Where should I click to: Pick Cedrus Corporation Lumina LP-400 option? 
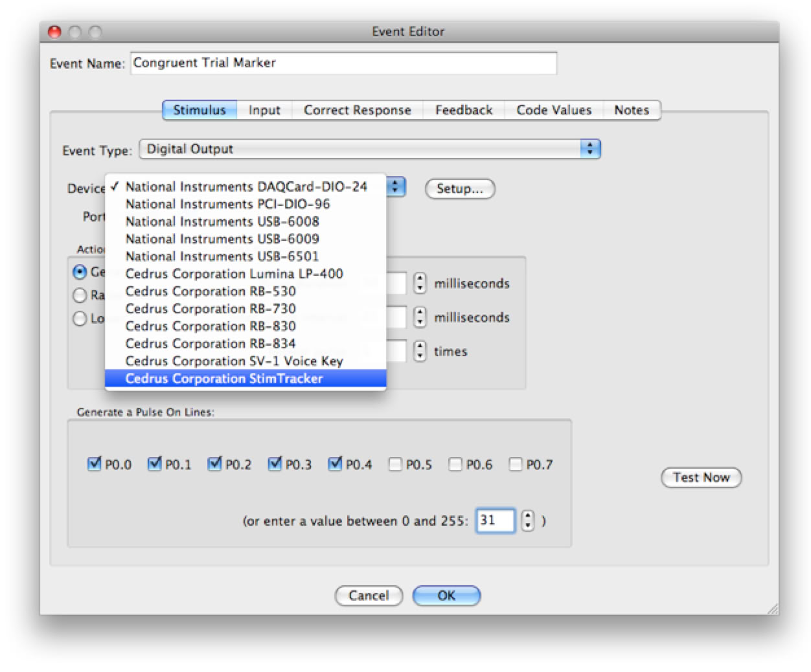pos(234,274)
